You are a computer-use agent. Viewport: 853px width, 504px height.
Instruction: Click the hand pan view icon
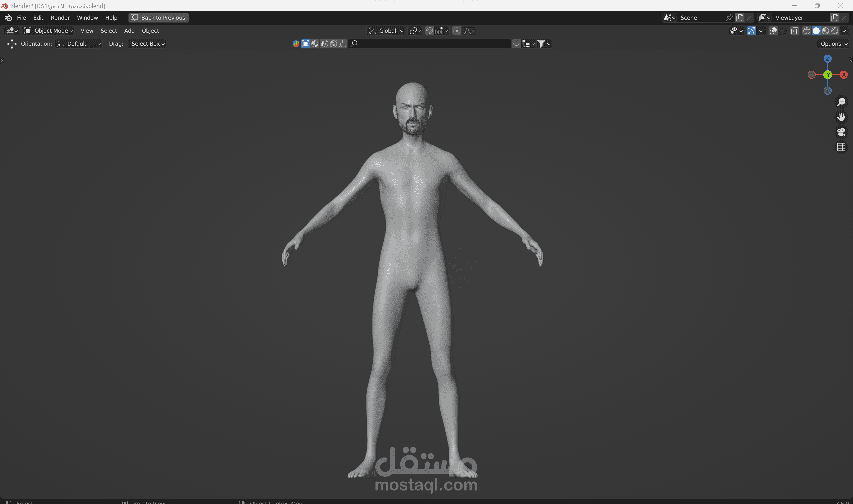pos(841,117)
